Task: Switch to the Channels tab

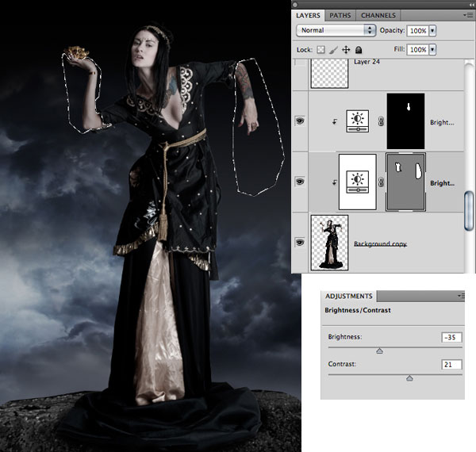Action: click(x=378, y=15)
